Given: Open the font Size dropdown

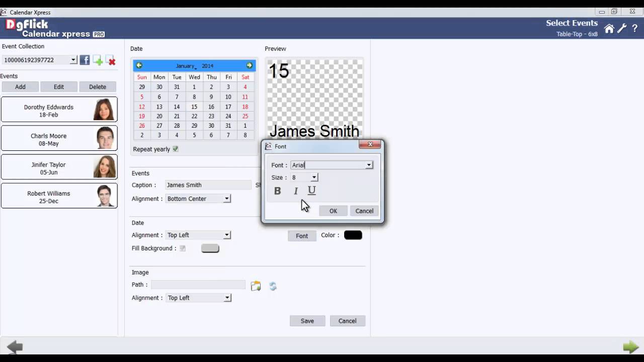Looking at the screenshot, I should pyautogui.click(x=314, y=177).
